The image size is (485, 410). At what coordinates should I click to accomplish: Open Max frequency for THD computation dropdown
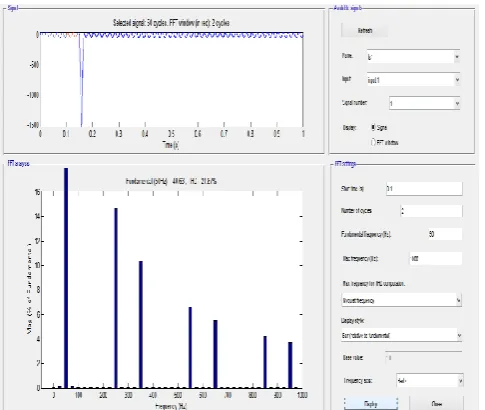tap(401, 300)
